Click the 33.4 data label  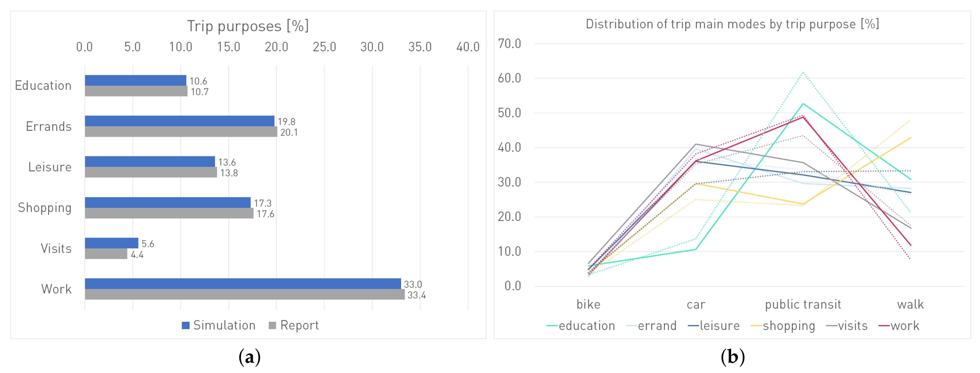point(416,295)
